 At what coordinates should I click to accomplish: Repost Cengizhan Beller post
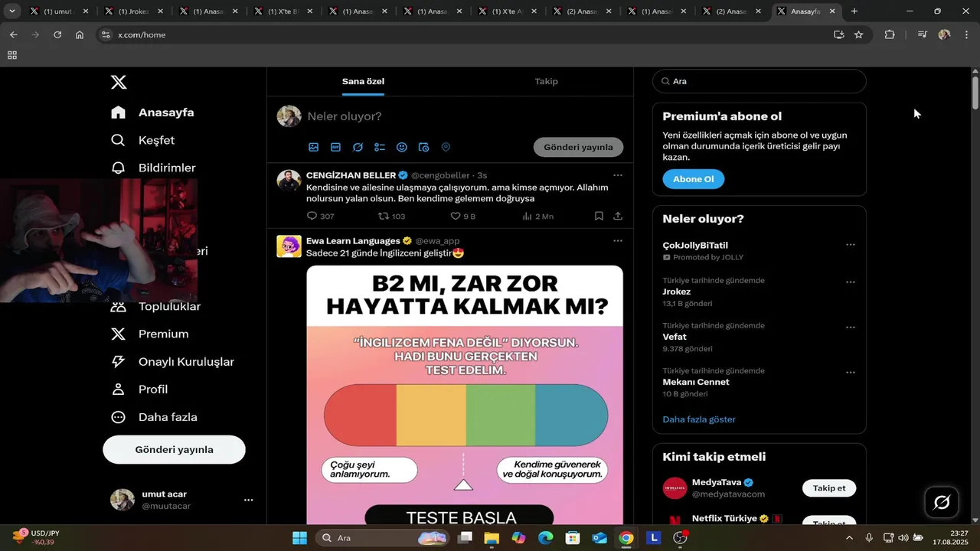391,217
